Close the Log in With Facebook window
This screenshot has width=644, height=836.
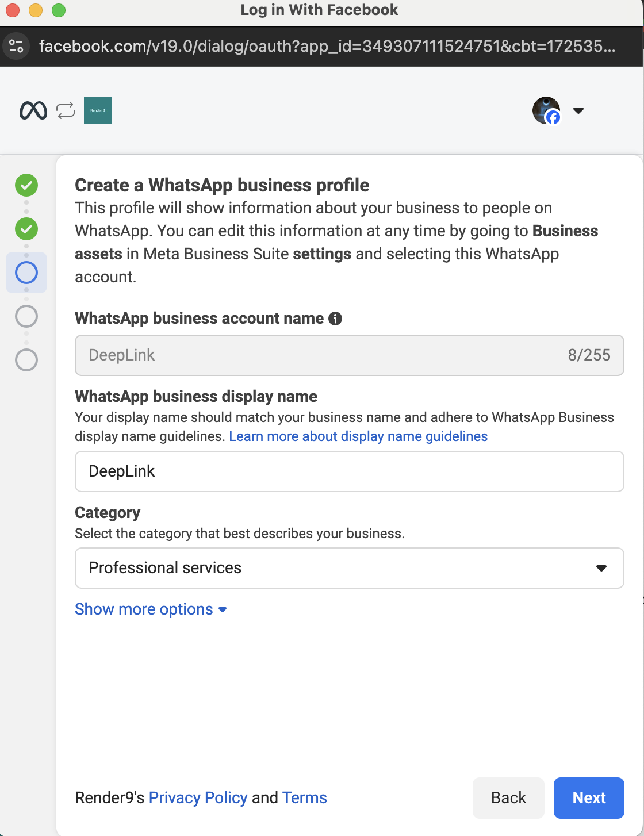tap(13, 10)
